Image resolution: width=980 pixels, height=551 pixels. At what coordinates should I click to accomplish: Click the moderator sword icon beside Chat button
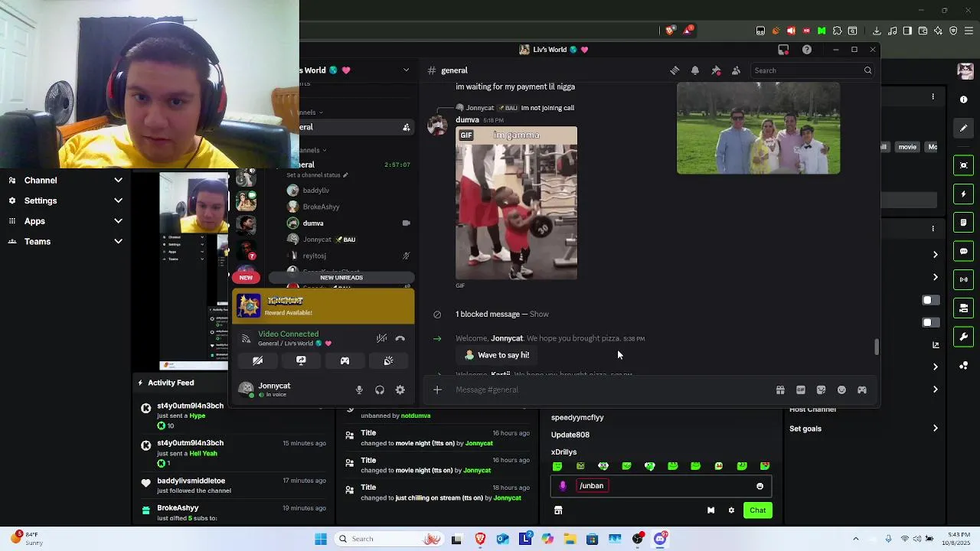pyautogui.click(x=710, y=510)
